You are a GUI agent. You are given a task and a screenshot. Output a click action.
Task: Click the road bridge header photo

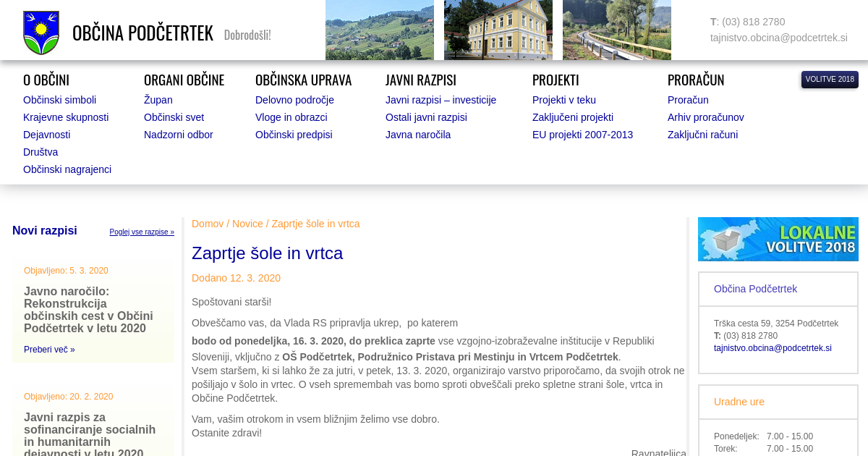point(616,30)
